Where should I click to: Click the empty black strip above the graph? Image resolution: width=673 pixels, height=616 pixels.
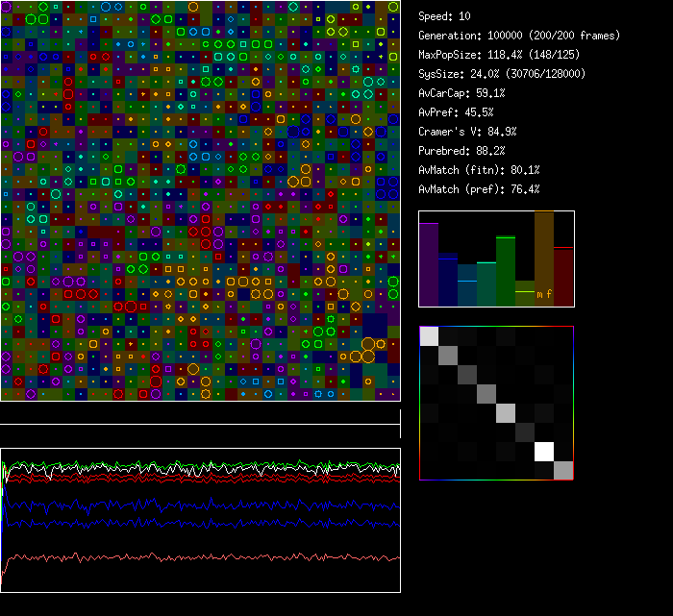[200, 413]
